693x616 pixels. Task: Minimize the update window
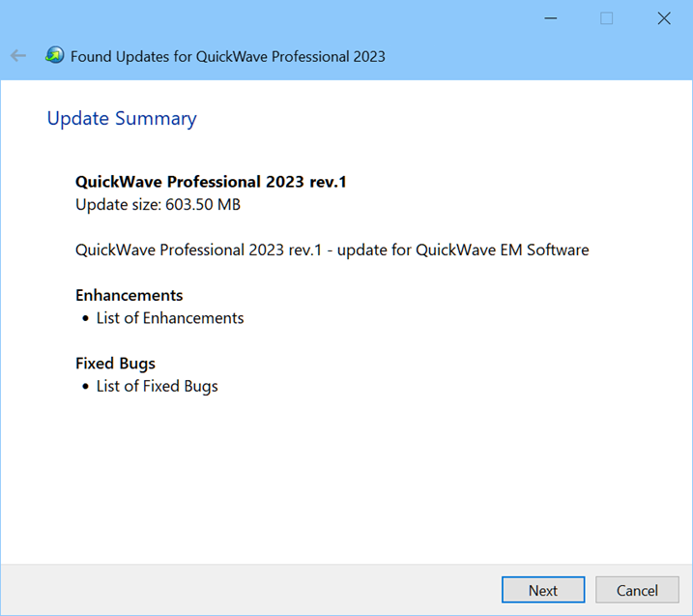[x=551, y=18]
